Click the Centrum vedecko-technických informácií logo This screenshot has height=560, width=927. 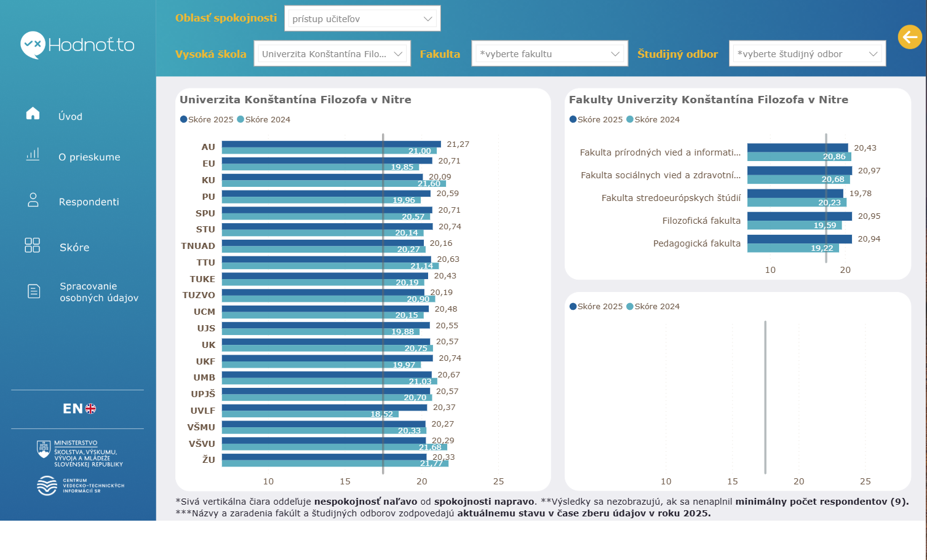(x=80, y=486)
